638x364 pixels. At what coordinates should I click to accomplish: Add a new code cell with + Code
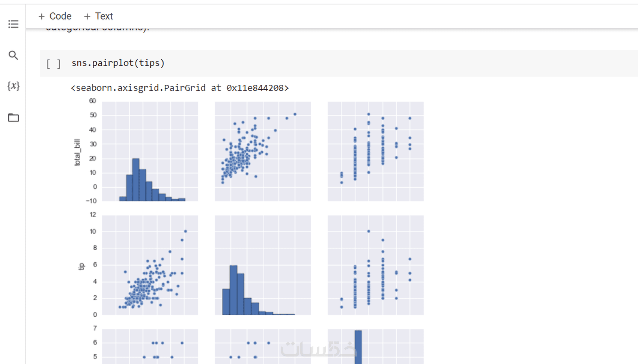[x=55, y=16]
